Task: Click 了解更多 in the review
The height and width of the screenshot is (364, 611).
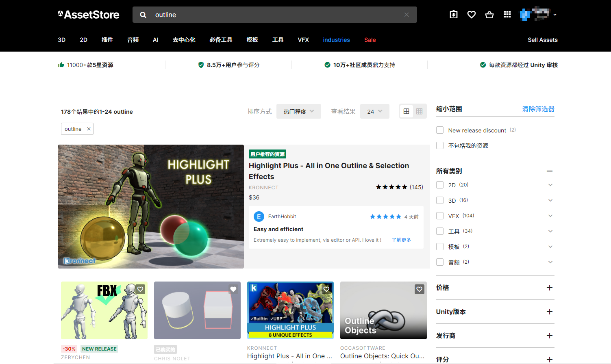Action: pos(401,240)
